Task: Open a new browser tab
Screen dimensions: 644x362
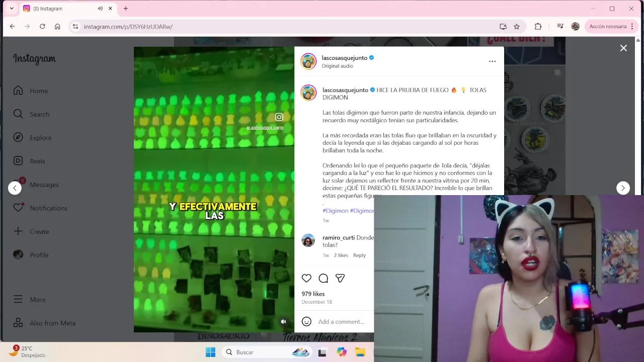Action: tap(126, 9)
